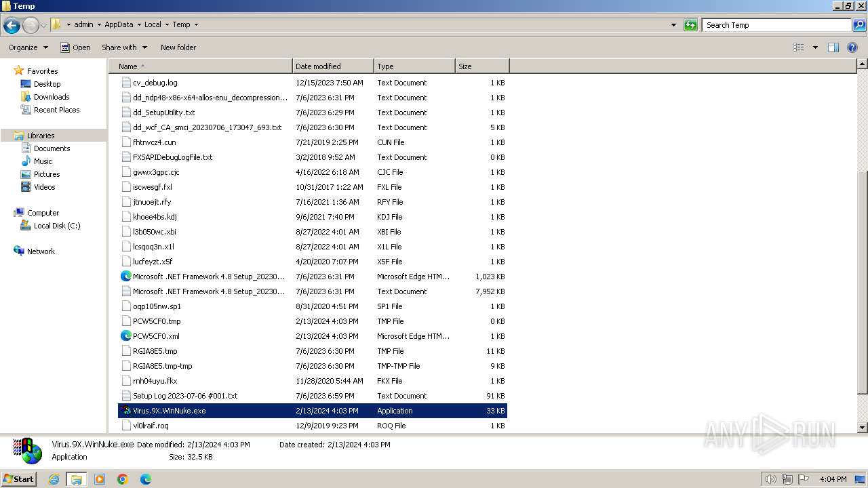This screenshot has width=868, height=488.
Task: Click the Local breadcrumb segment
Action: [x=153, y=24]
